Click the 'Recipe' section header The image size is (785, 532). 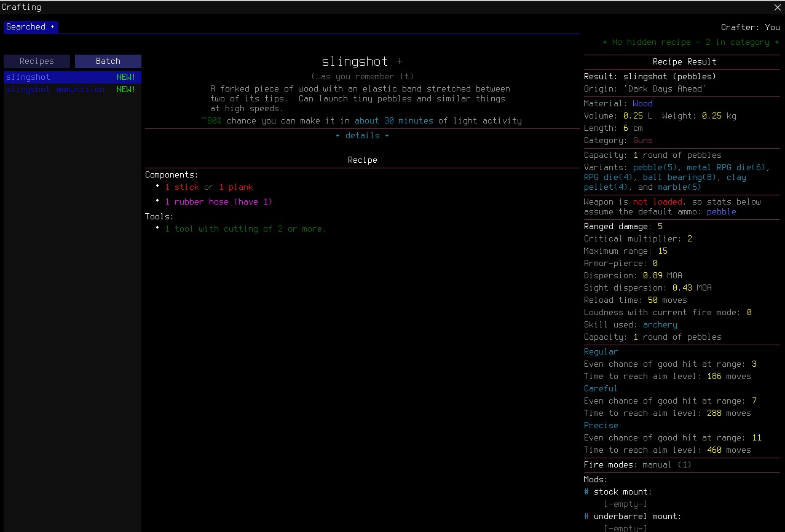(x=363, y=160)
